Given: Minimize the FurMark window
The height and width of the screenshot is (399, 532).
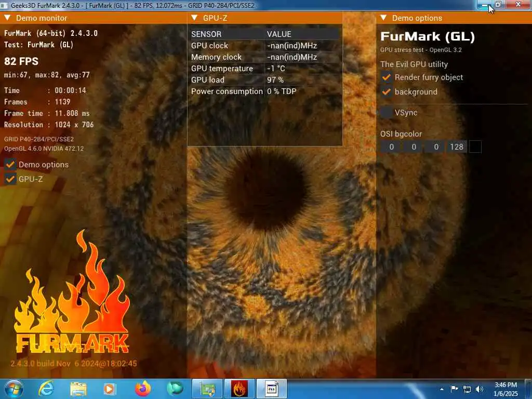Looking at the screenshot, I should point(485,4).
